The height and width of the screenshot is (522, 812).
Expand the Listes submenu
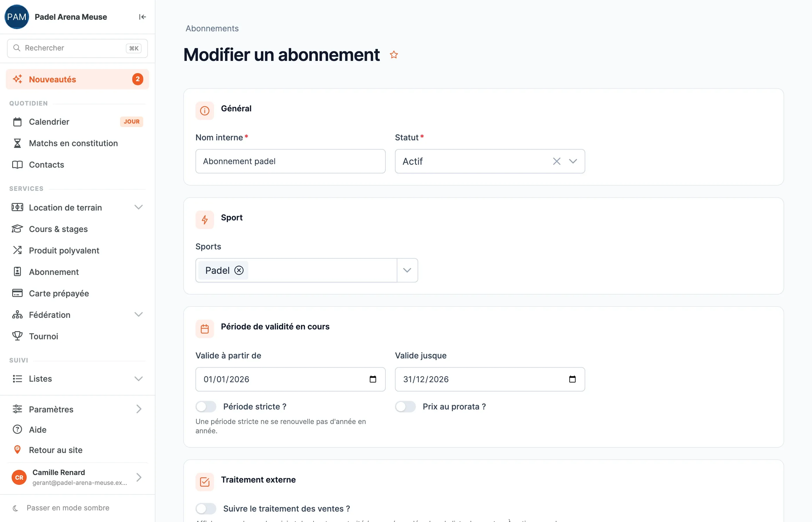pos(138,379)
